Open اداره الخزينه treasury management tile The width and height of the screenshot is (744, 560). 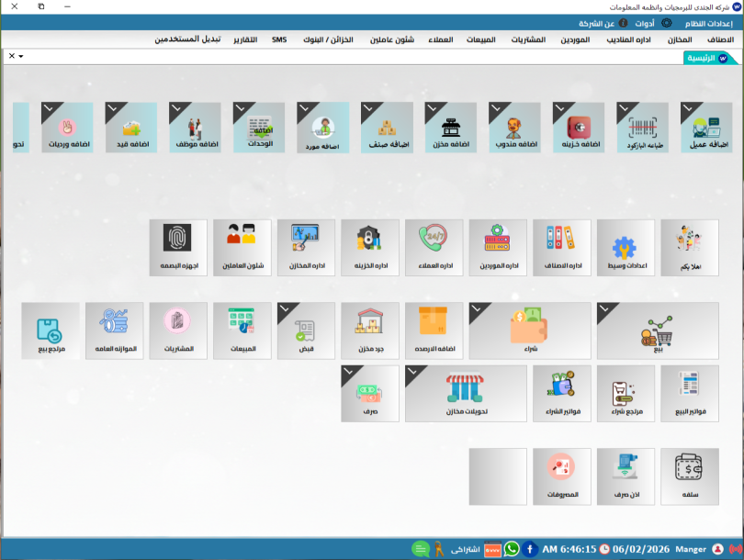[369, 247]
